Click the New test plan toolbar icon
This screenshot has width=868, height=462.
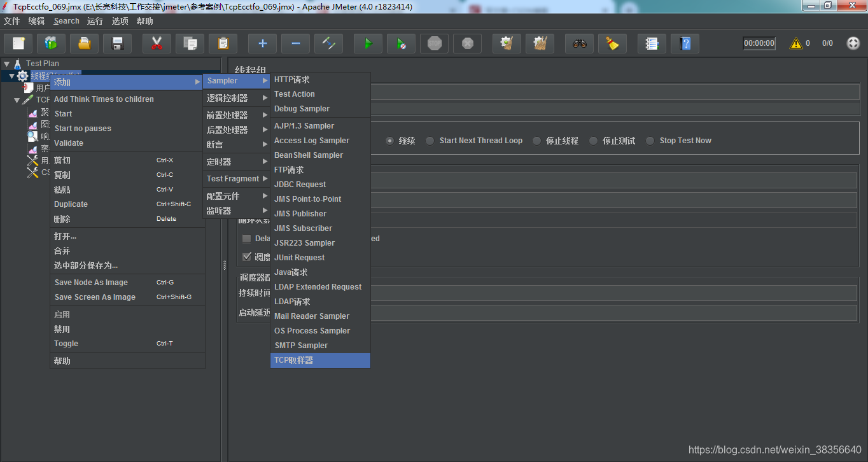pyautogui.click(x=18, y=43)
